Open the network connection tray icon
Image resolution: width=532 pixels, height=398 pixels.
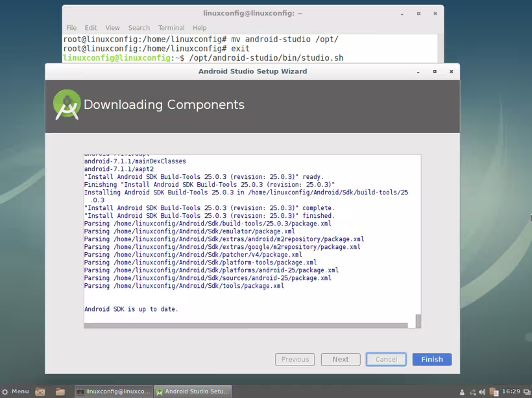(472, 392)
